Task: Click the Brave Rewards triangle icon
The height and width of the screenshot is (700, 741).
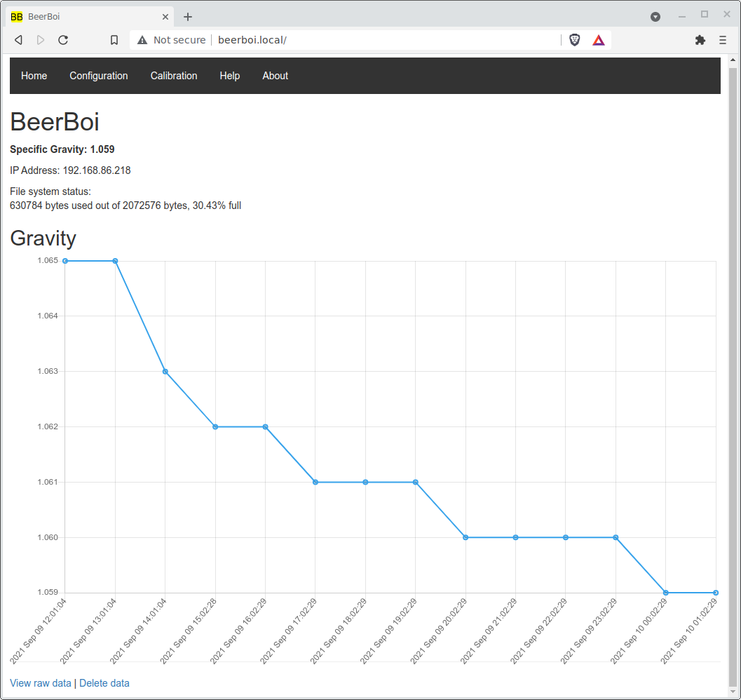Action: click(x=598, y=40)
